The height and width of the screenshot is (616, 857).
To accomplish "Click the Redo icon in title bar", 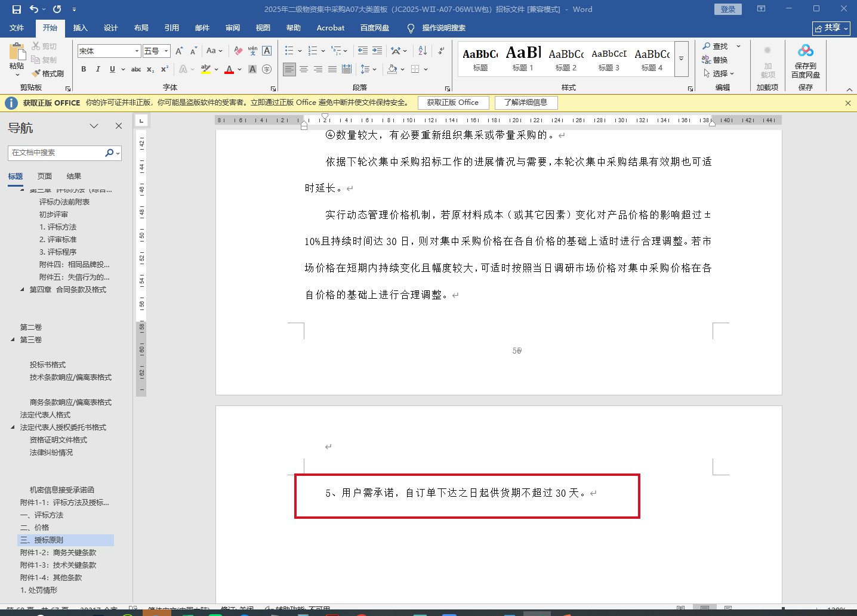I will [x=57, y=10].
